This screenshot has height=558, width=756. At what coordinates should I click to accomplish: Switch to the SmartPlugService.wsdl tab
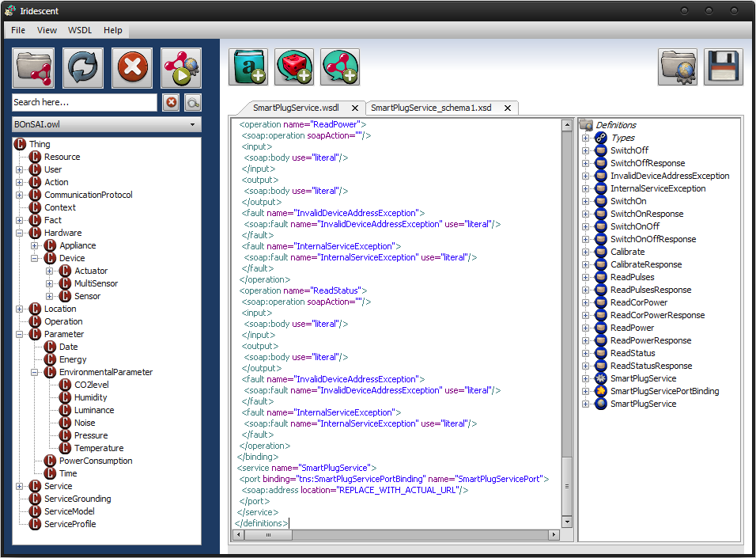[296, 108]
